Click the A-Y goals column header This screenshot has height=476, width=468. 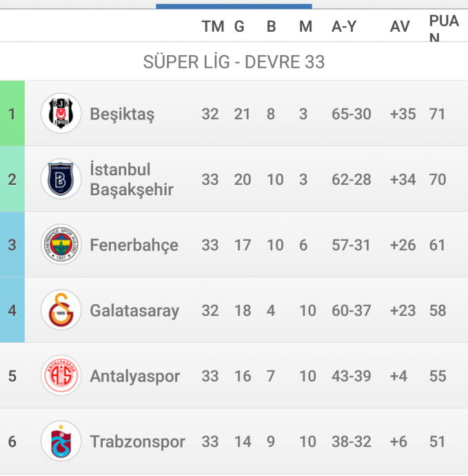(x=344, y=26)
